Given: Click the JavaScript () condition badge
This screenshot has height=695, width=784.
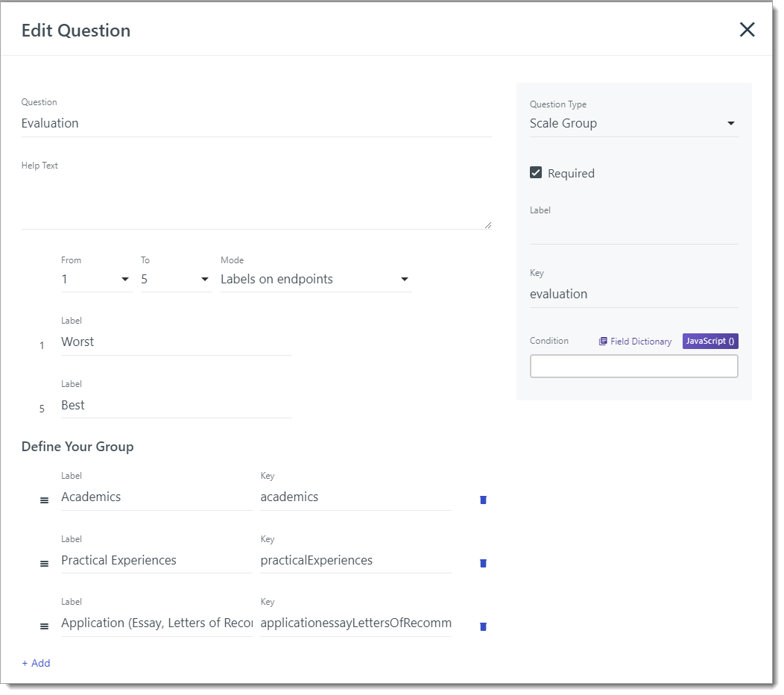Looking at the screenshot, I should point(709,341).
